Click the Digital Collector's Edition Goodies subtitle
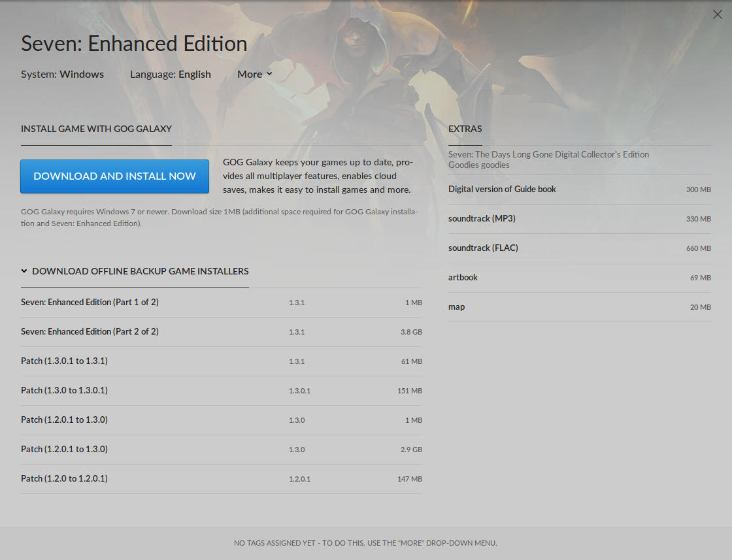This screenshot has width=732, height=560. click(x=548, y=159)
